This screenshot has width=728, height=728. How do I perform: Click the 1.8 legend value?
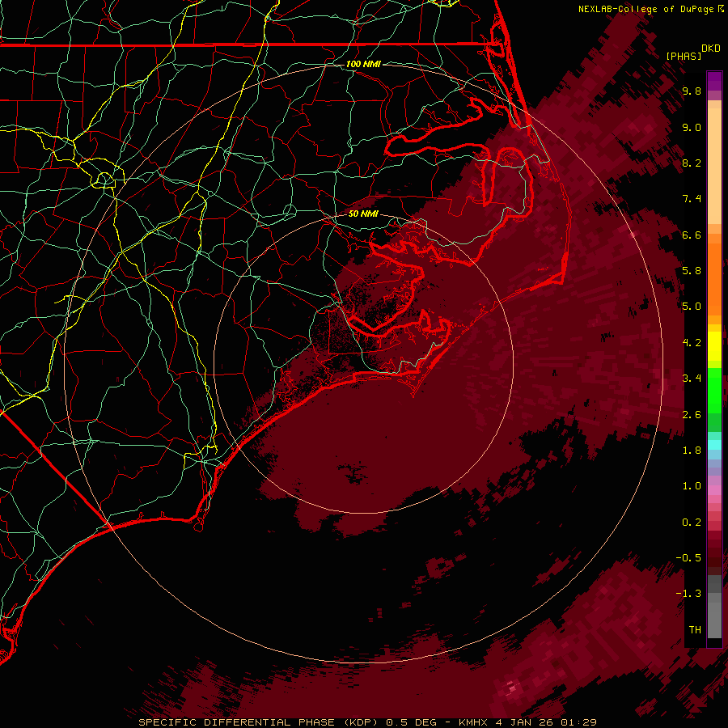click(x=692, y=451)
